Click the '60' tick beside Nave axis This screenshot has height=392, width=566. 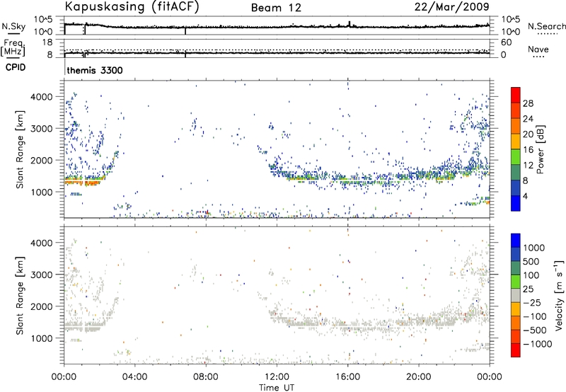(506, 42)
